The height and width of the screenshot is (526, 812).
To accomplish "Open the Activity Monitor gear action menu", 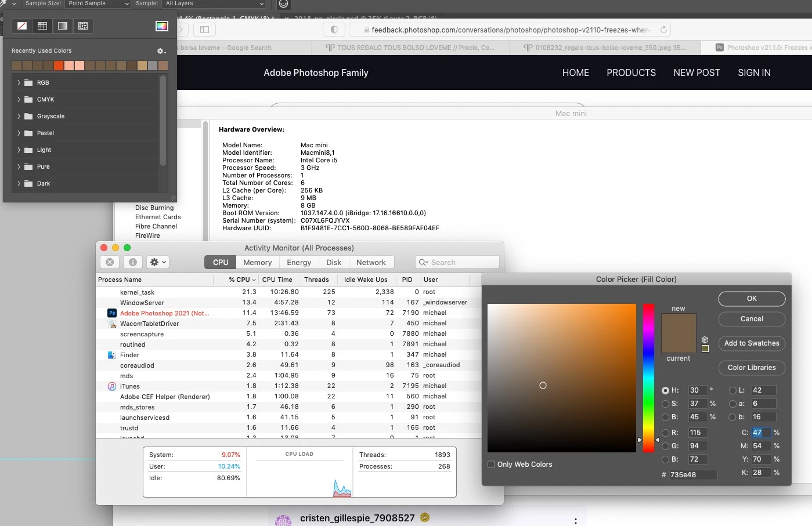I will pyautogui.click(x=158, y=262).
